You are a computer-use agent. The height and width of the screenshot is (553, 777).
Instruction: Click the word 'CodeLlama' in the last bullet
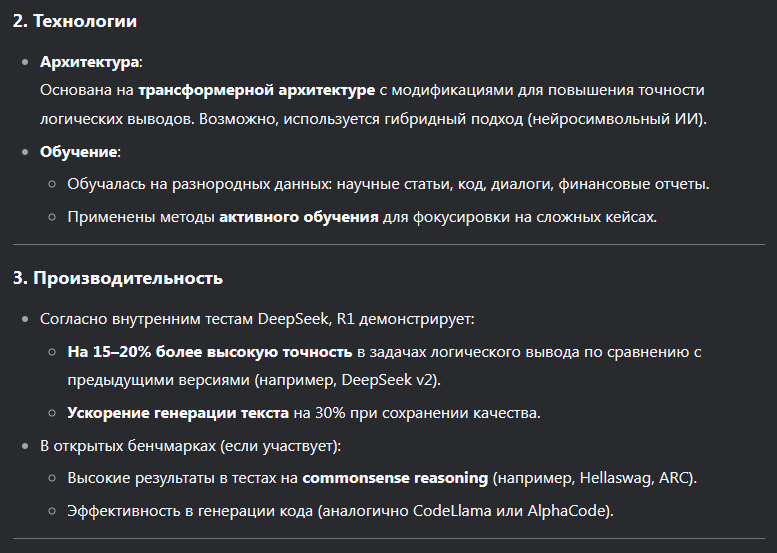[452, 511]
